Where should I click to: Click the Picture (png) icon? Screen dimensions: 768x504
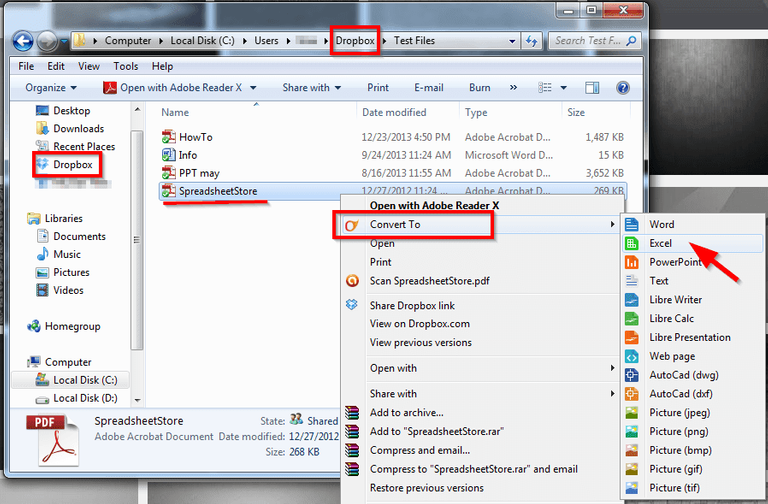click(632, 432)
